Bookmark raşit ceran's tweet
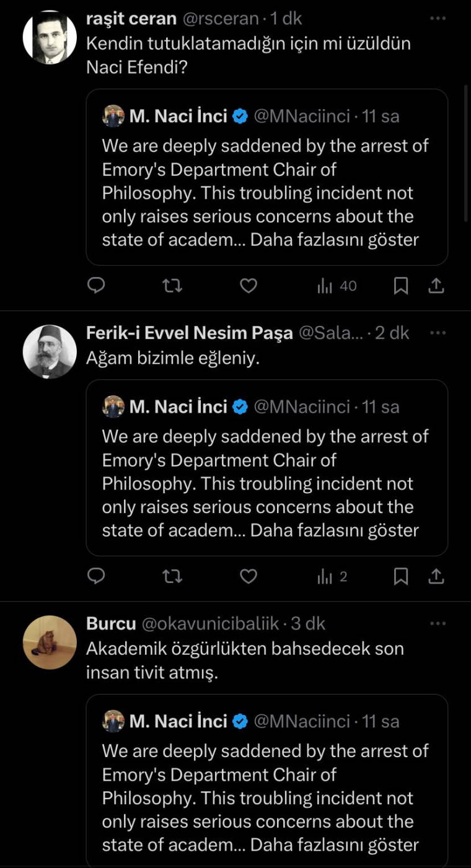 click(x=401, y=286)
